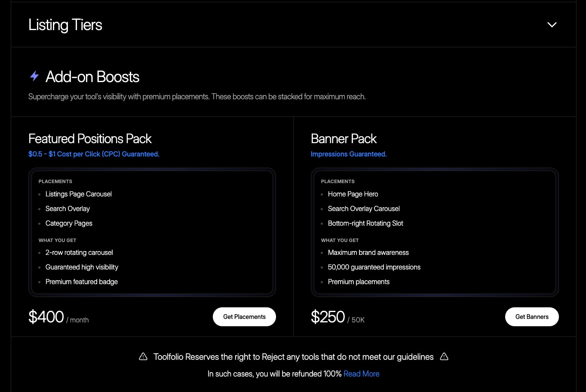The width and height of the screenshot is (586, 392).
Task: Click the CPC Guaranteed blue text
Action: coord(94,154)
